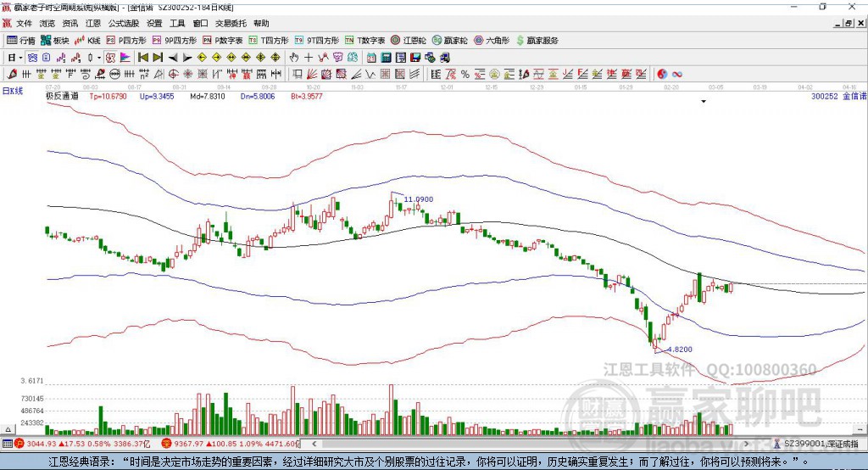The width and height of the screenshot is (868, 470).
Task: Jump to first bar with skip-to-start icon
Action: click(142, 58)
